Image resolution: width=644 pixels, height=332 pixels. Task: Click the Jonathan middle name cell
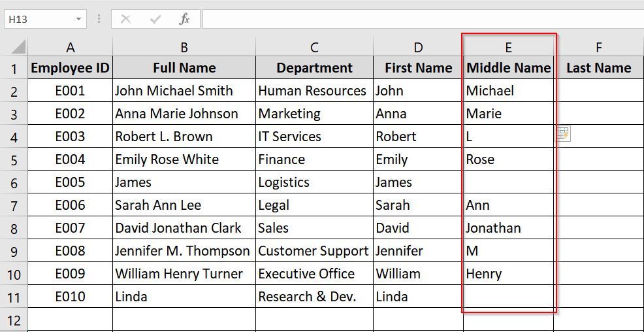(508, 227)
